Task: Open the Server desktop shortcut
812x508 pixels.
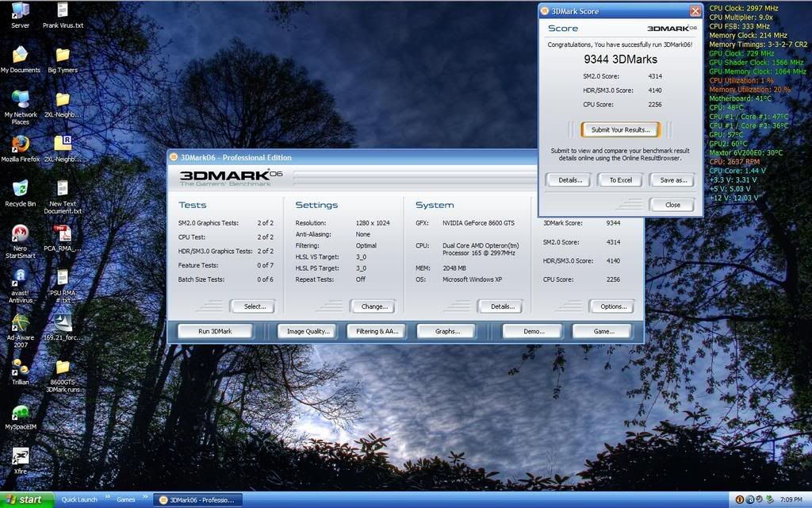Action: click(x=20, y=10)
